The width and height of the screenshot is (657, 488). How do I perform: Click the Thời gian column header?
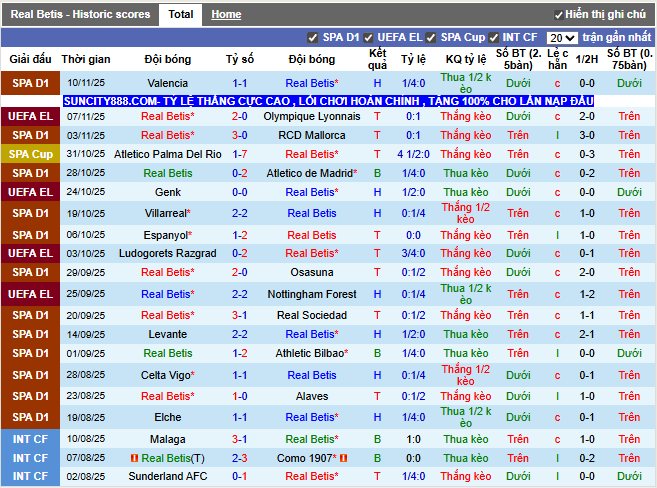(86, 59)
